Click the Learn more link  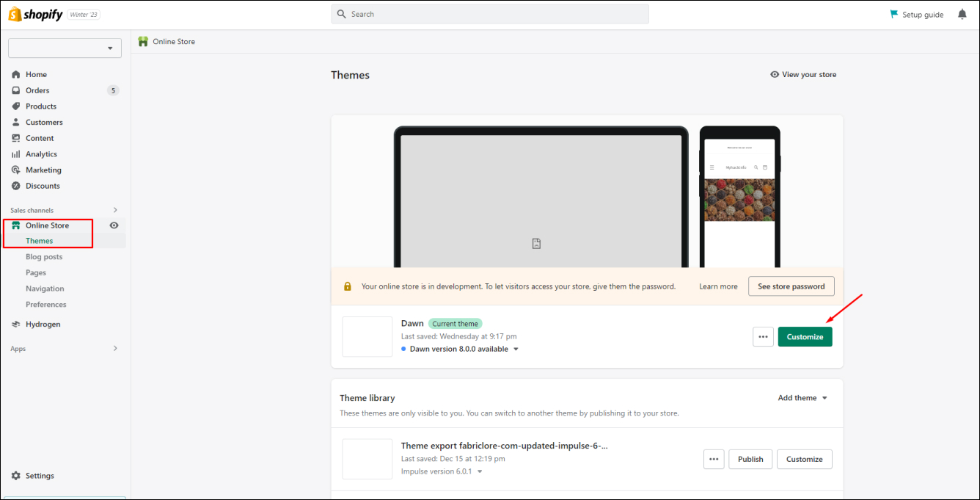718,286
